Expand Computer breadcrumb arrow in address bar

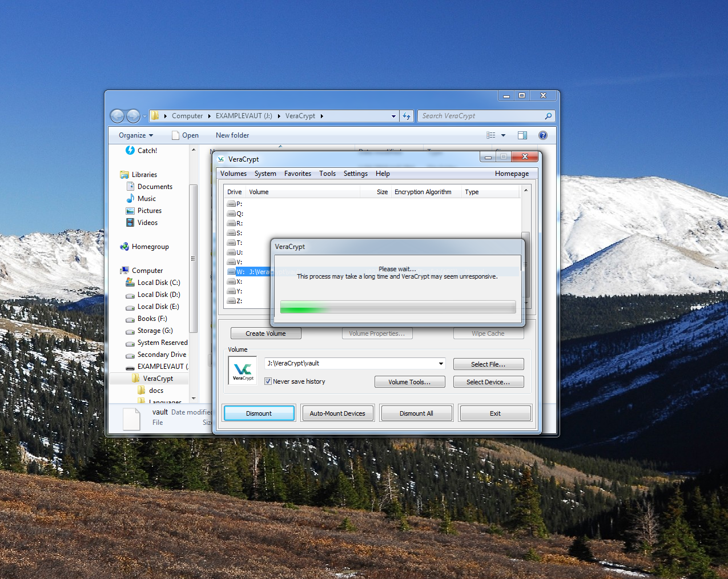coord(209,116)
